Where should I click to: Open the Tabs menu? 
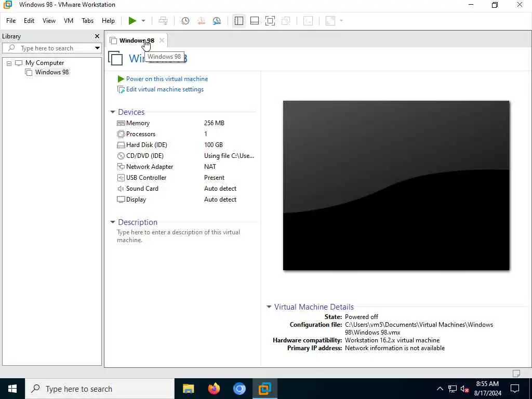[x=87, y=21]
